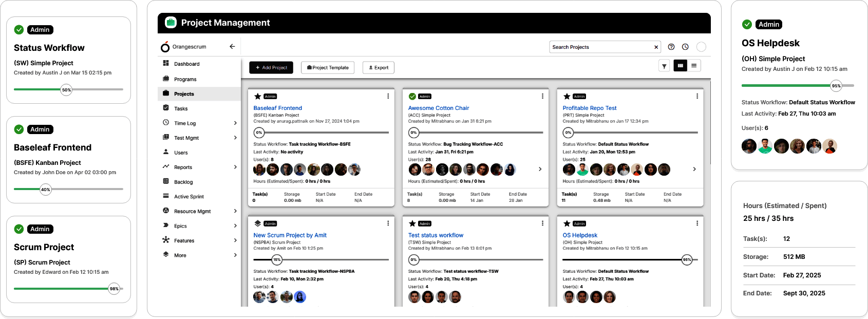The height and width of the screenshot is (319, 868).
Task: Open kebab menu on Awesome Cotton Chair card
Action: (x=542, y=96)
